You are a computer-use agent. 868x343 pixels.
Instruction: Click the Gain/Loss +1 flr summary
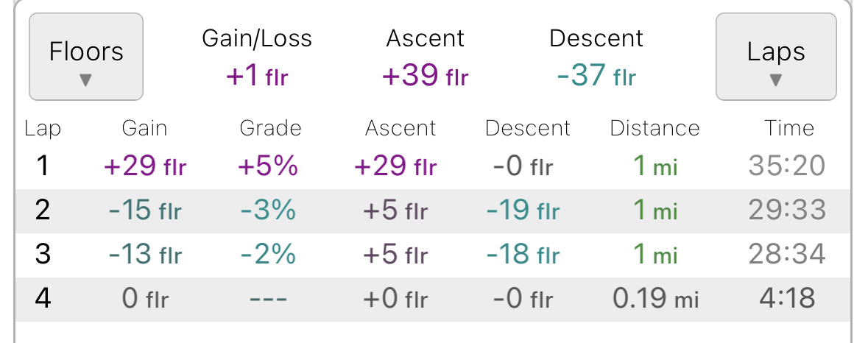click(x=257, y=74)
